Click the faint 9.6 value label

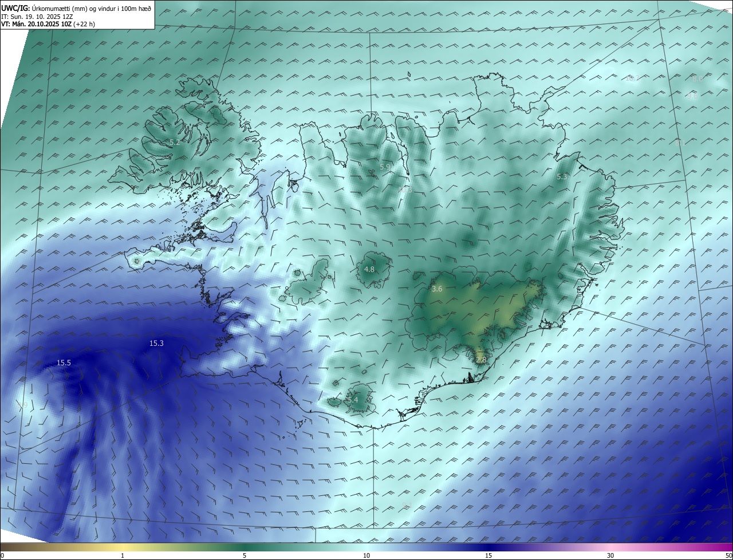[x=692, y=97]
